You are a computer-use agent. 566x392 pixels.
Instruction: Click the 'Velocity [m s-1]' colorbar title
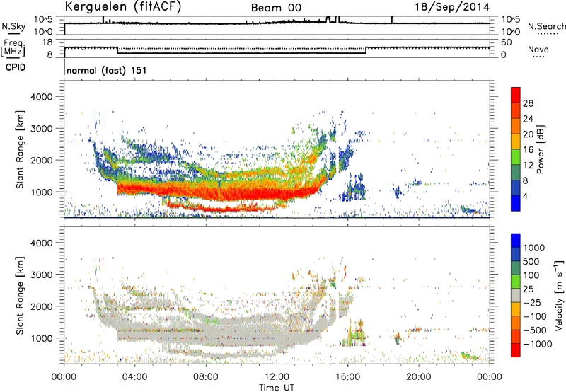(559, 295)
